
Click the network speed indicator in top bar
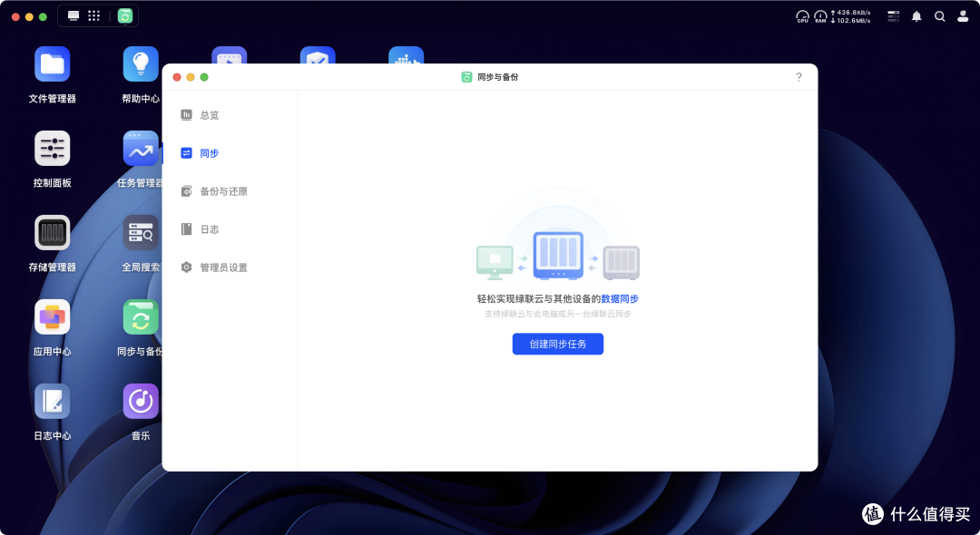pos(850,16)
